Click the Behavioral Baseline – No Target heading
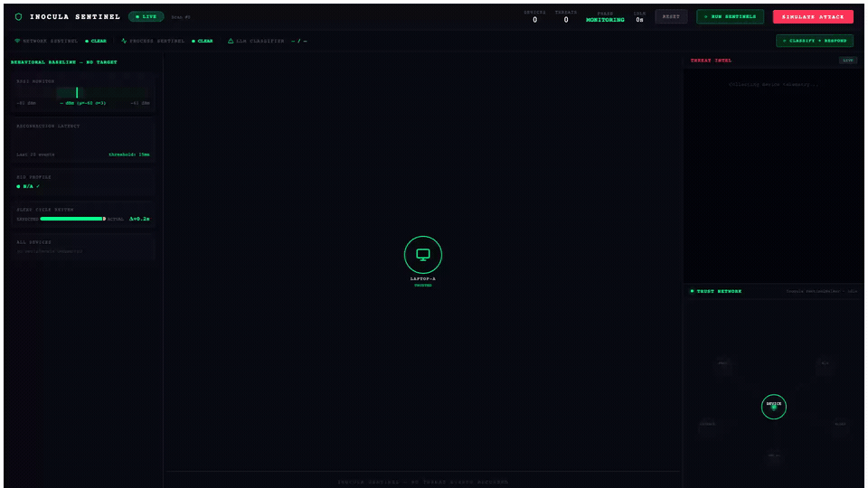This screenshot has height=488, width=868. [x=63, y=62]
